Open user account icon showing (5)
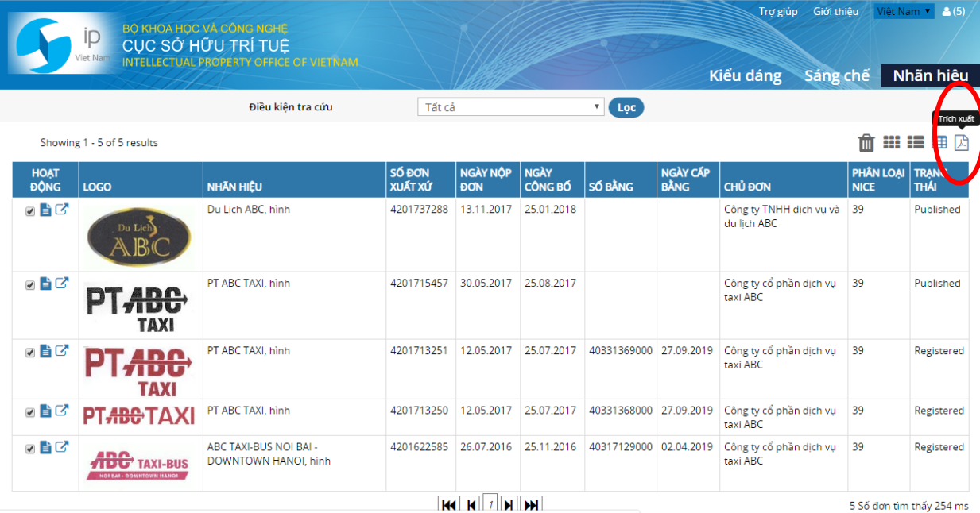 (x=953, y=11)
